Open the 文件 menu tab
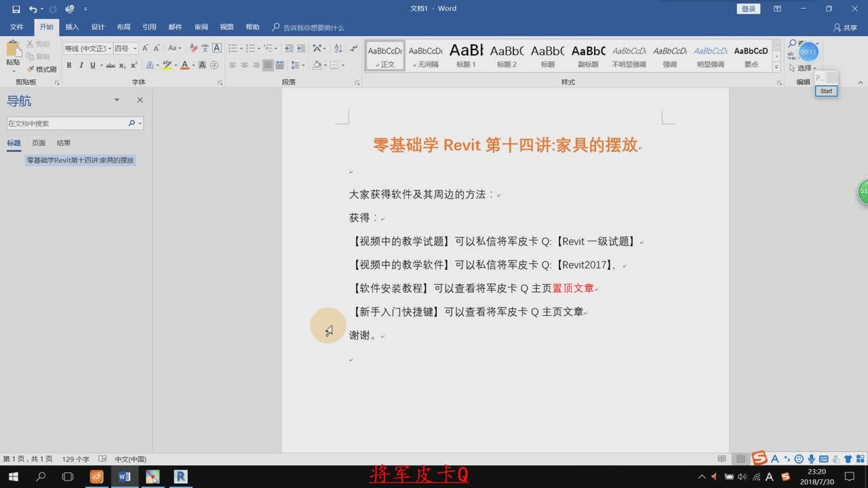This screenshot has height=488, width=868. [16, 27]
